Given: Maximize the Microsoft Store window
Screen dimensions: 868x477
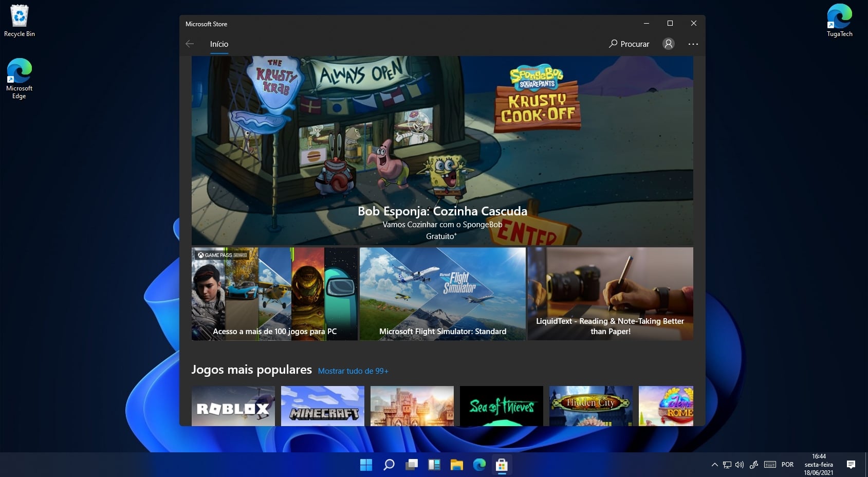Looking at the screenshot, I should tap(670, 23).
